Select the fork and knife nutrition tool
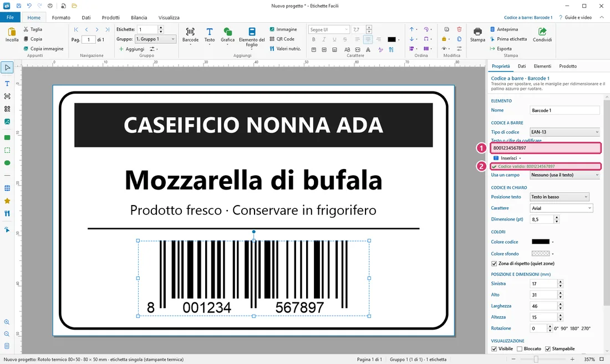 [7, 213]
